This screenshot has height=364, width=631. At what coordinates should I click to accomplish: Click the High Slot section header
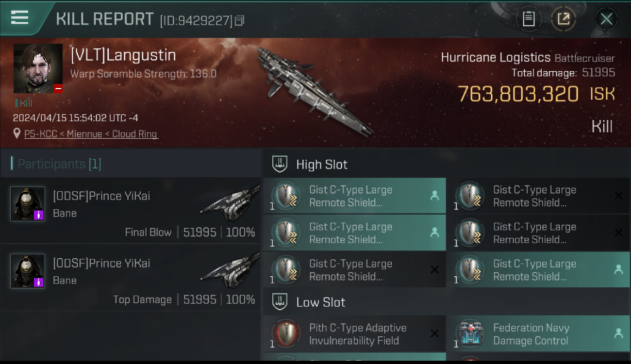[x=322, y=165]
